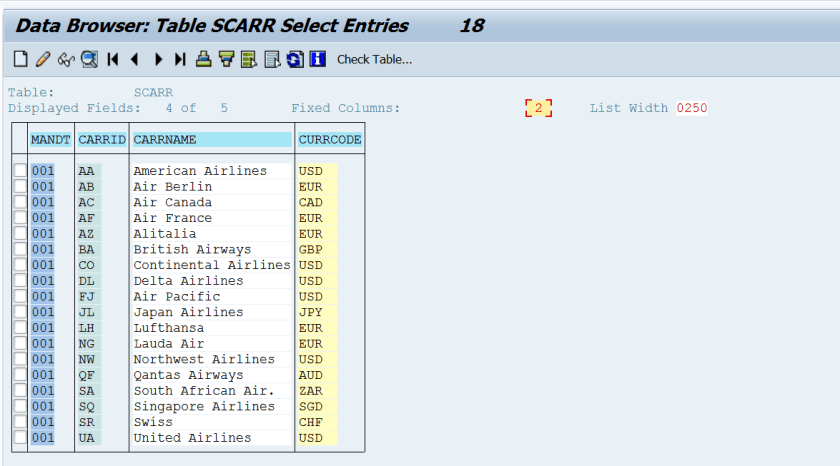
Task: Click the CHF currency code cell
Action: 317,422
